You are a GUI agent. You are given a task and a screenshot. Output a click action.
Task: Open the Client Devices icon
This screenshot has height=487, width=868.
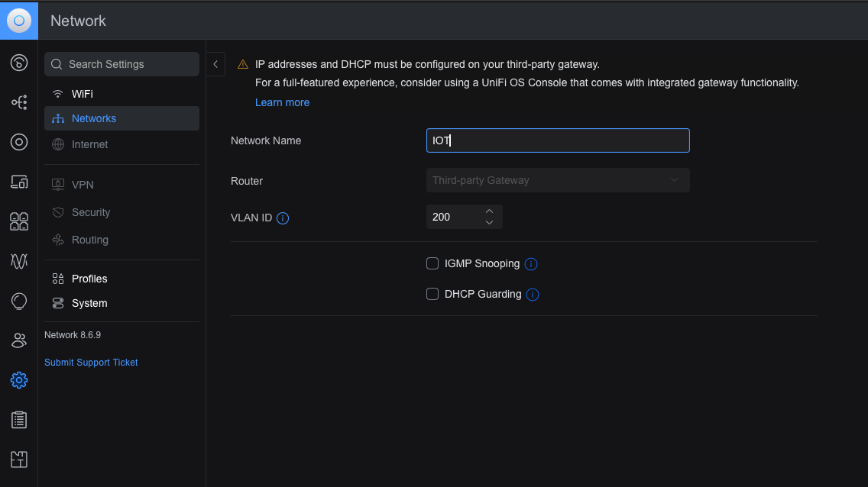pyautogui.click(x=19, y=182)
